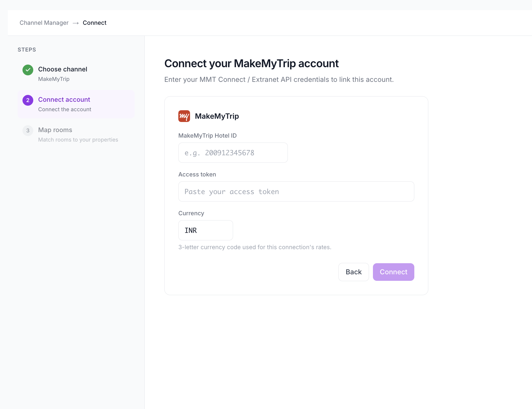This screenshot has height=409, width=532.
Task: Click the Access token label
Action: (x=197, y=174)
